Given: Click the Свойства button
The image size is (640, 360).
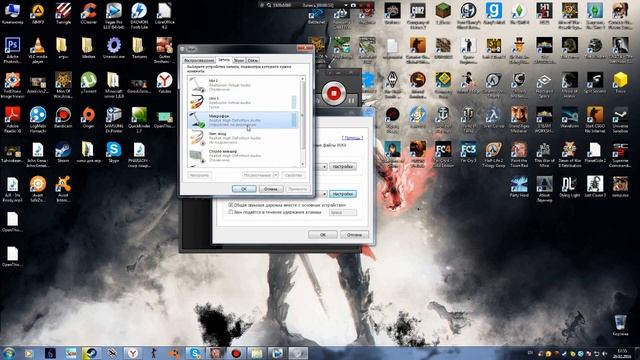Looking at the screenshot, I should pyautogui.click(x=293, y=175).
